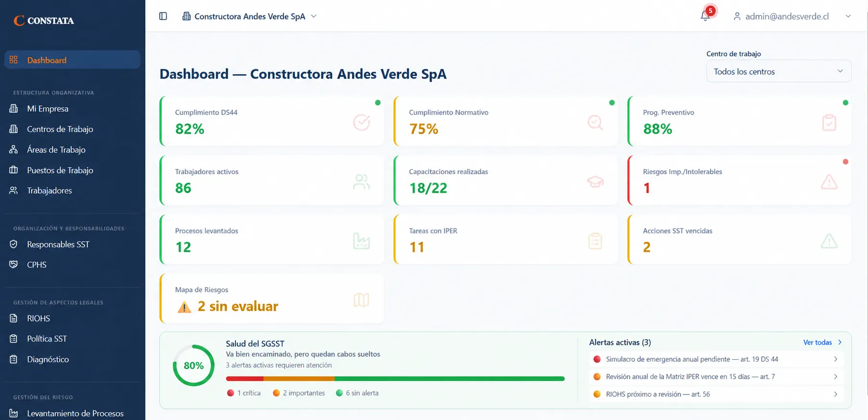This screenshot has width=868, height=420.
Task: Open the RIOHS próximo a revisión alert
Action: (716, 394)
